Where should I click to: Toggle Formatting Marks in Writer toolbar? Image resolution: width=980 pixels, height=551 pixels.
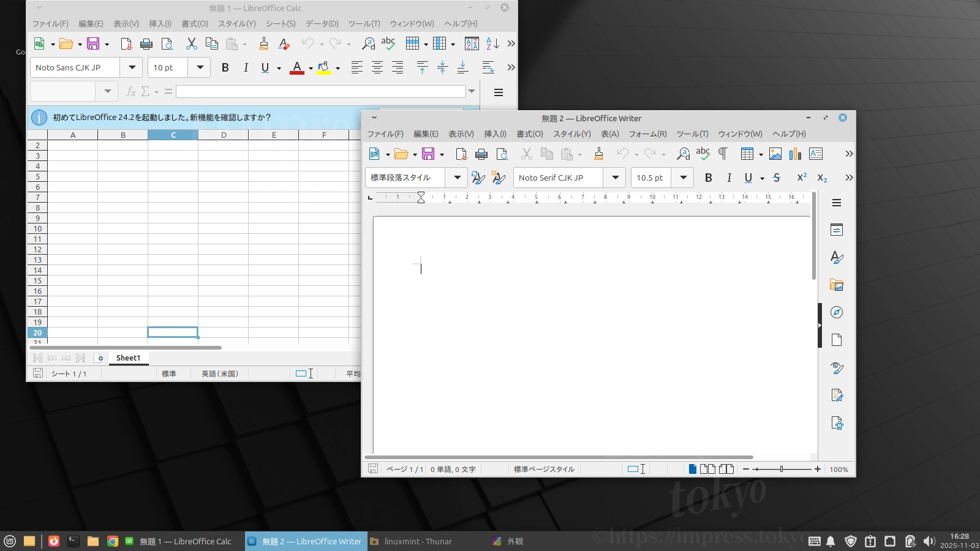(x=723, y=154)
